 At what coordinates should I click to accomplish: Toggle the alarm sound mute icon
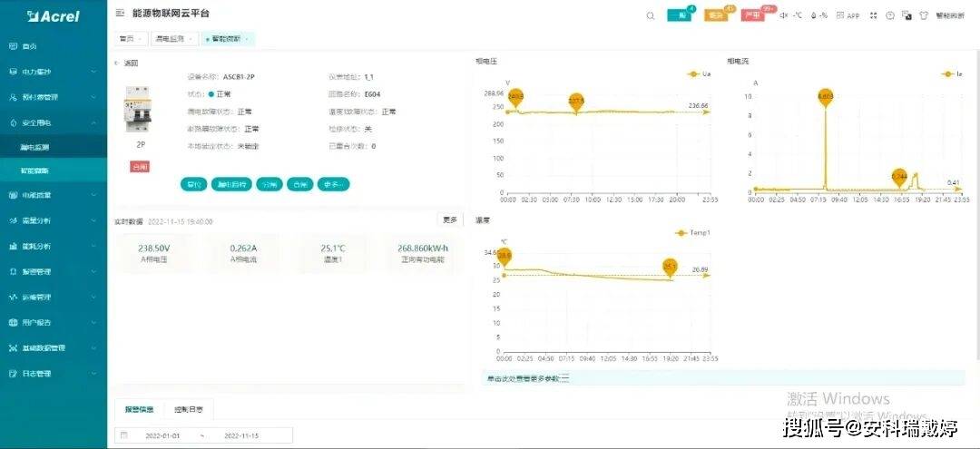click(x=784, y=15)
